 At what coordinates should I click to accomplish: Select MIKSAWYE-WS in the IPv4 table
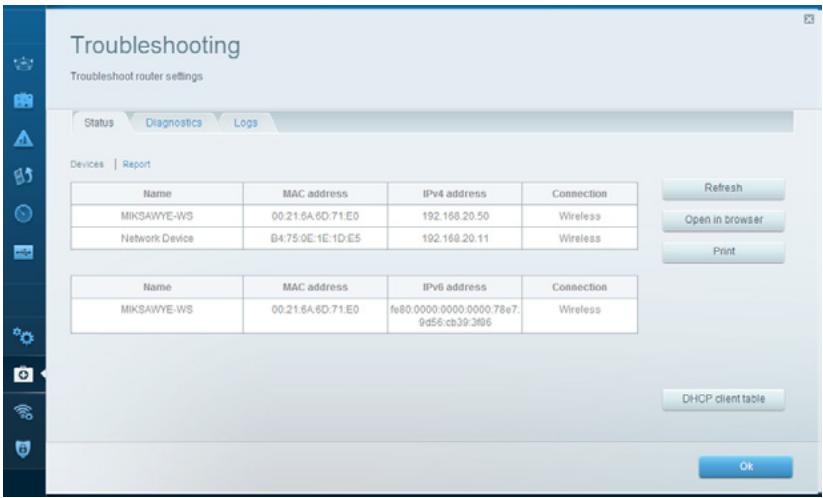click(x=157, y=216)
